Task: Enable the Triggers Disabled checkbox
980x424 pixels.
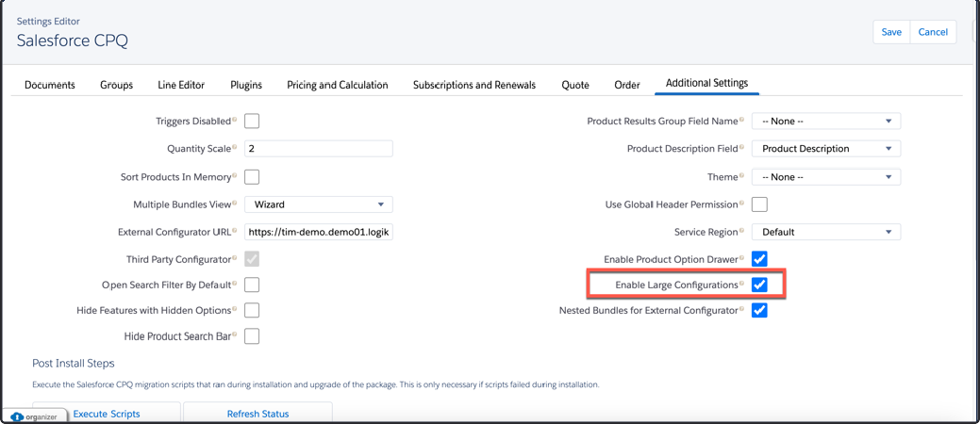Action: (x=252, y=122)
